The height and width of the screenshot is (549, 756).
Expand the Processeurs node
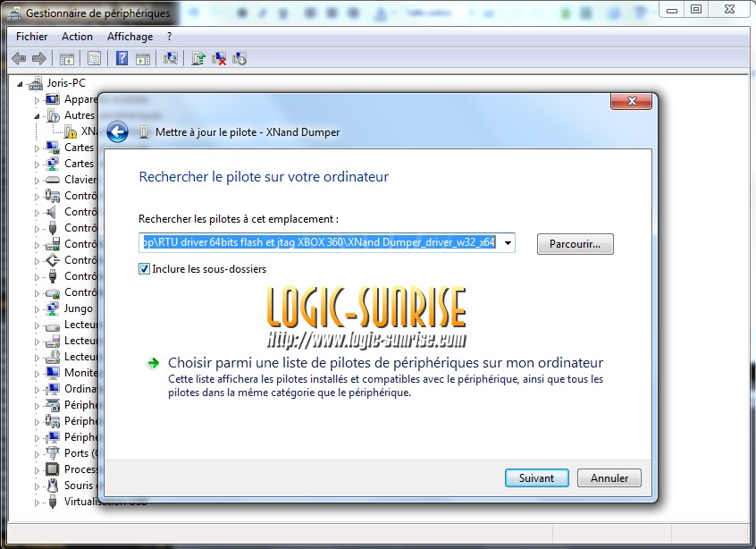pyautogui.click(x=37, y=470)
